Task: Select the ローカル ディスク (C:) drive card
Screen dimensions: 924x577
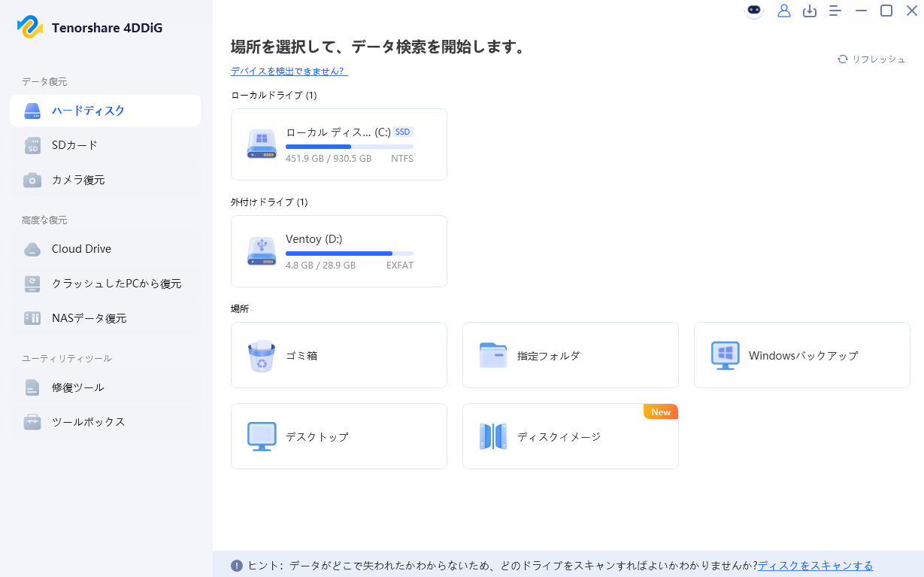Action: pos(339,144)
